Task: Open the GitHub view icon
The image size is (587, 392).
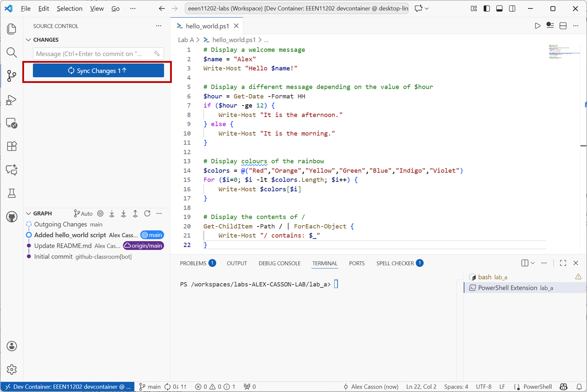Action: [12, 217]
